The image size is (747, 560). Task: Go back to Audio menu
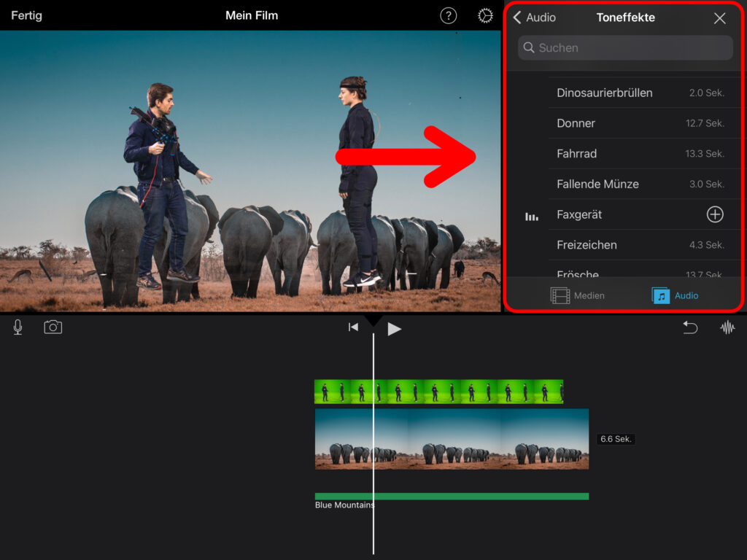click(534, 17)
